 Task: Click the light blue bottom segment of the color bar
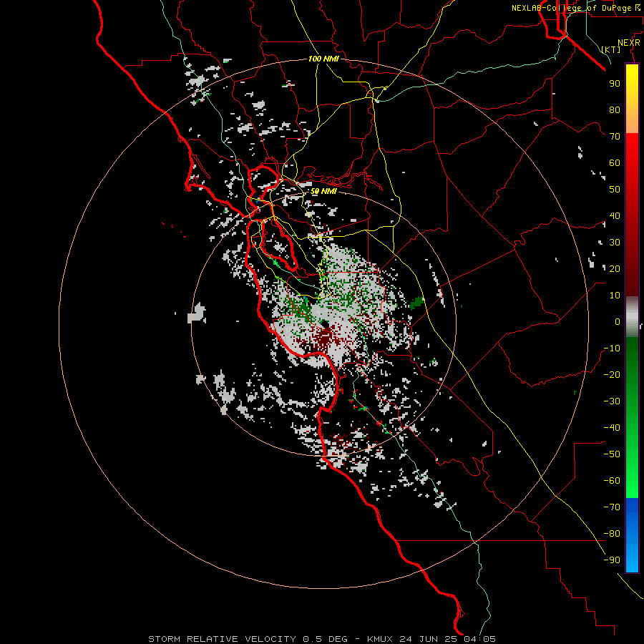(632, 559)
